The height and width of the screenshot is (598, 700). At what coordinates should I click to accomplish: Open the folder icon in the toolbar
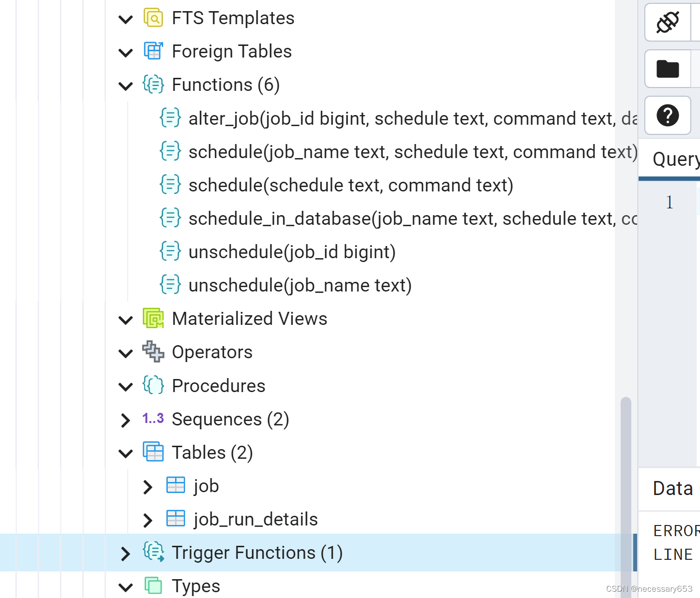pos(668,69)
